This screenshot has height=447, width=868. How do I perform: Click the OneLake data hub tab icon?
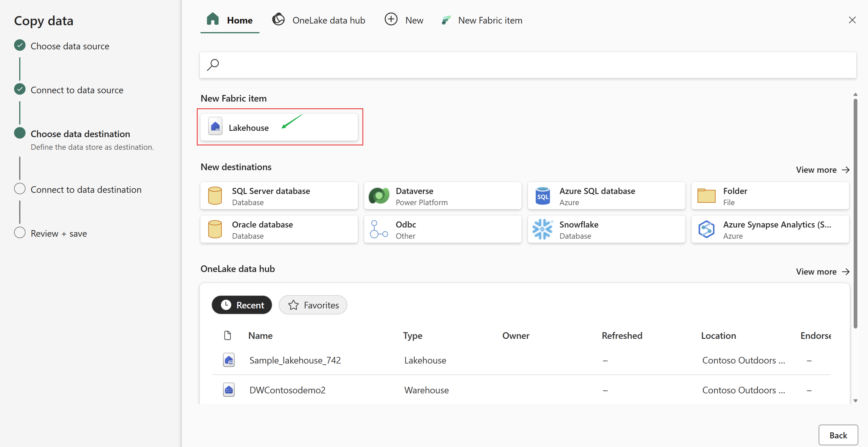click(278, 19)
